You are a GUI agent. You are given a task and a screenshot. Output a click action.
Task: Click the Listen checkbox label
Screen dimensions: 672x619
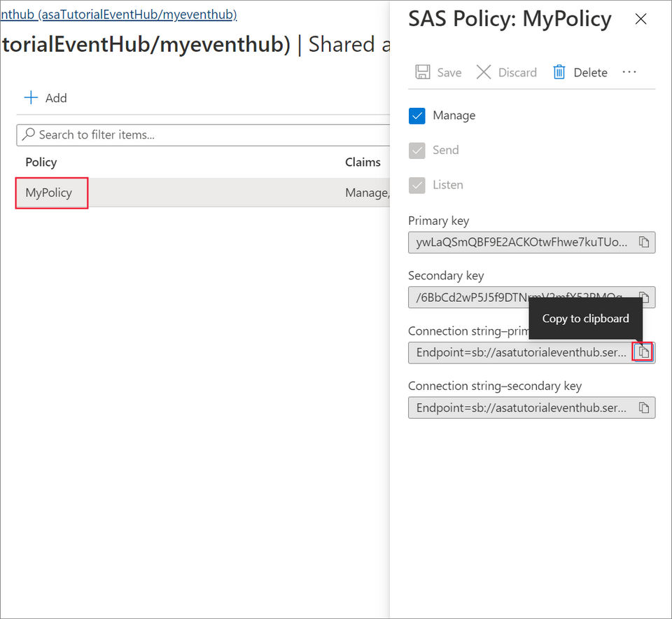(x=448, y=185)
